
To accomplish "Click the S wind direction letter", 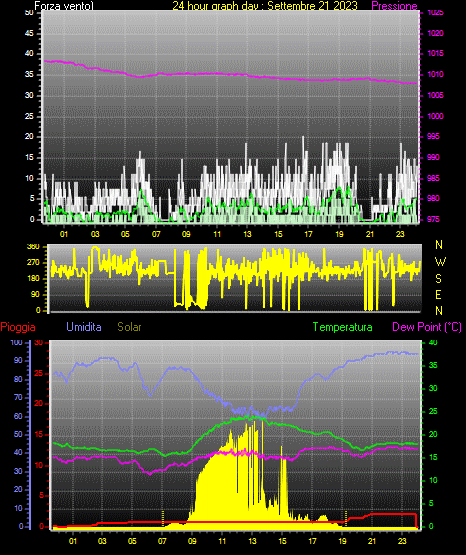I will click(x=438, y=279).
